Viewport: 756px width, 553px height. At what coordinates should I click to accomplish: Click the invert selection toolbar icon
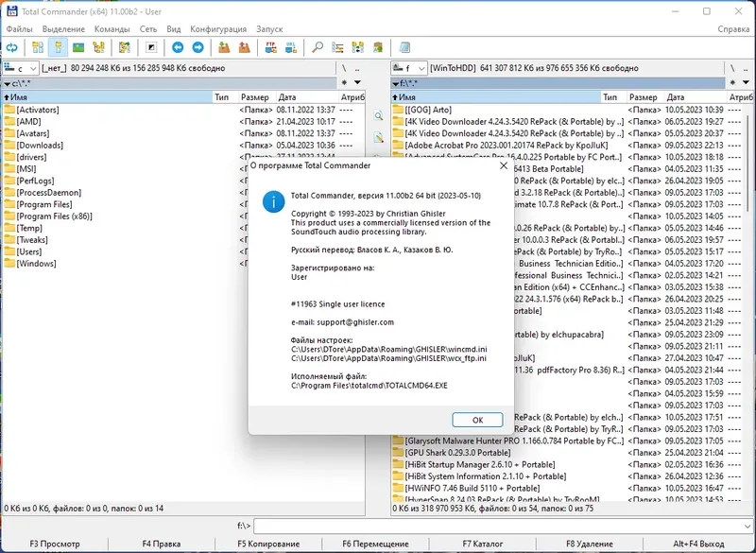coord(151,47)
